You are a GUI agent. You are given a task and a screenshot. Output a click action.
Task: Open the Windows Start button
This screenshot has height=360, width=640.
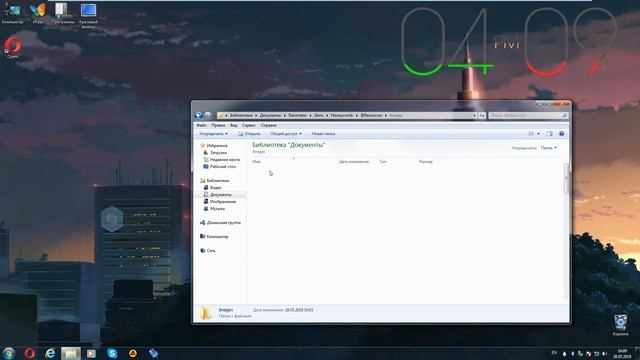point(9,353)
